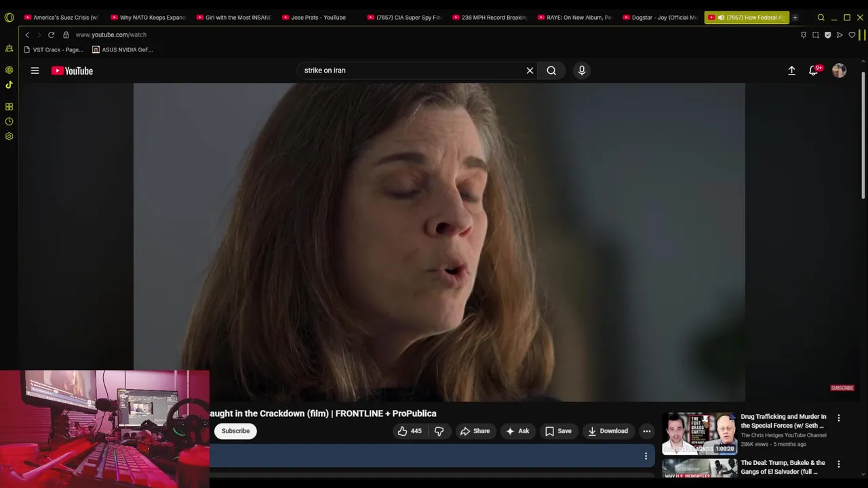Download the video
Screen dimensions: 868x488
click(x=608, y=431)
